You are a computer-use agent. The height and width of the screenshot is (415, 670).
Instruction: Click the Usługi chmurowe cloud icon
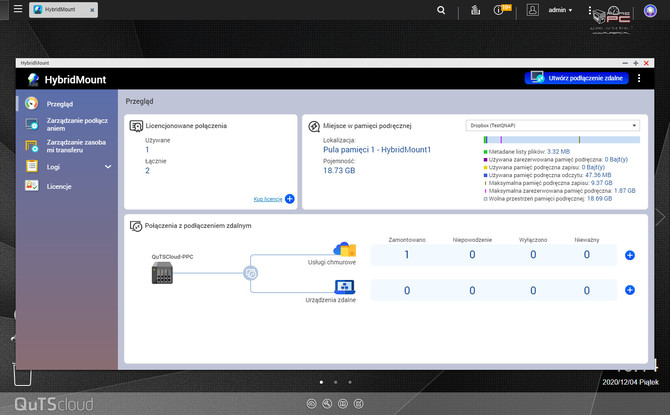[344, 249]
